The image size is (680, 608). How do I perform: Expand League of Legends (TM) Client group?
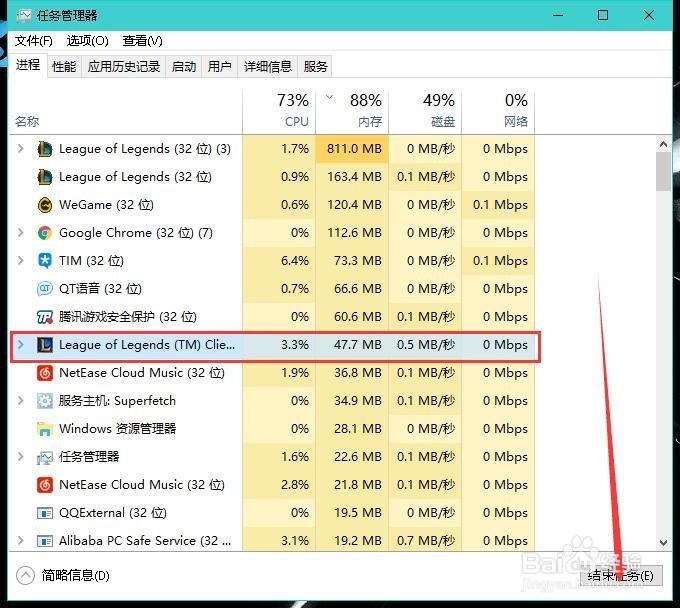tap(20, 345)
